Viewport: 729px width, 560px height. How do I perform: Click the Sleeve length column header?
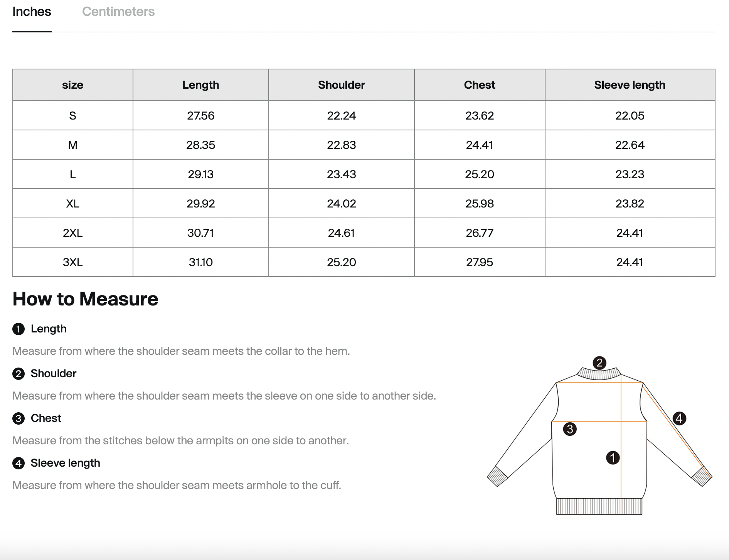pos(630,85)
